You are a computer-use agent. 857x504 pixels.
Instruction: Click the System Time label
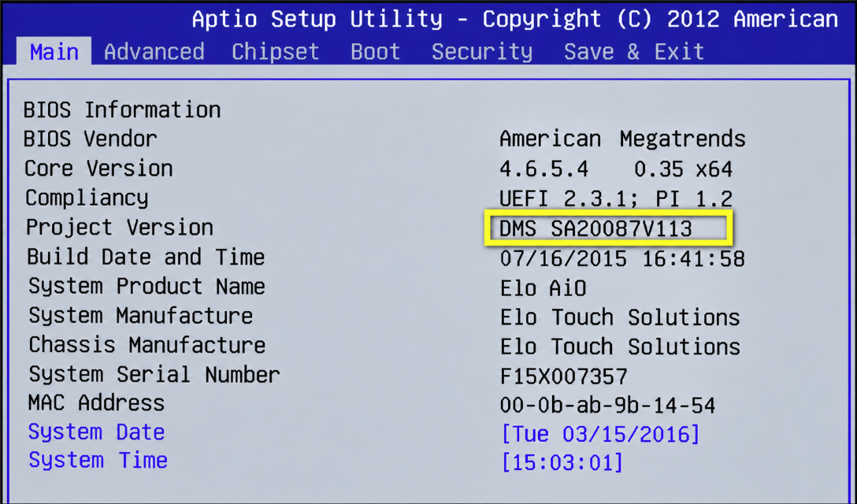[98, 460]
